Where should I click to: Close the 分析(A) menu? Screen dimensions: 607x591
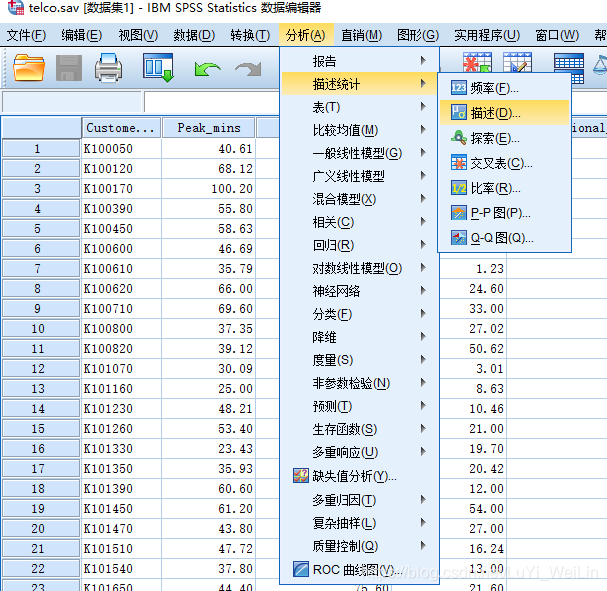[305, 35]
